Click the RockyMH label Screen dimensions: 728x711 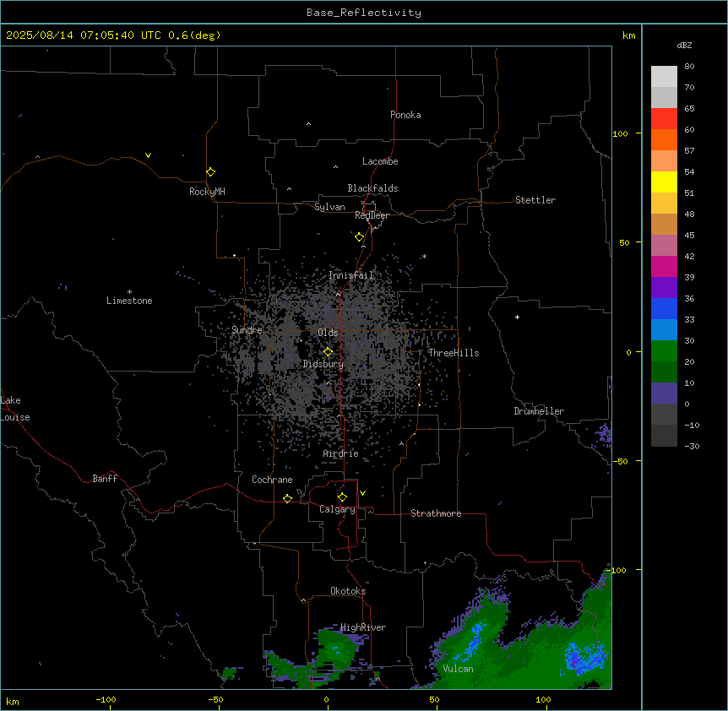click(207, 192)
